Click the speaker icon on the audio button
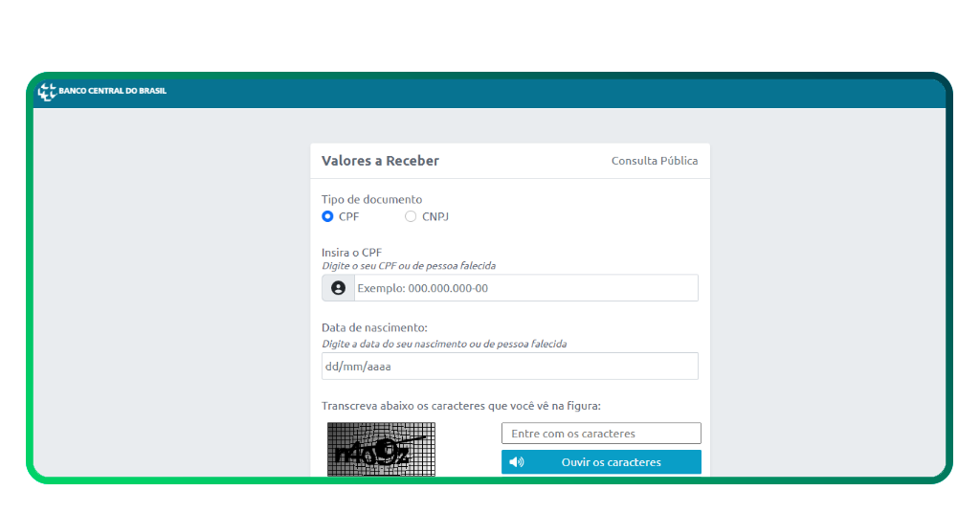Screen dimensions: 980x513 click(517, 462)
